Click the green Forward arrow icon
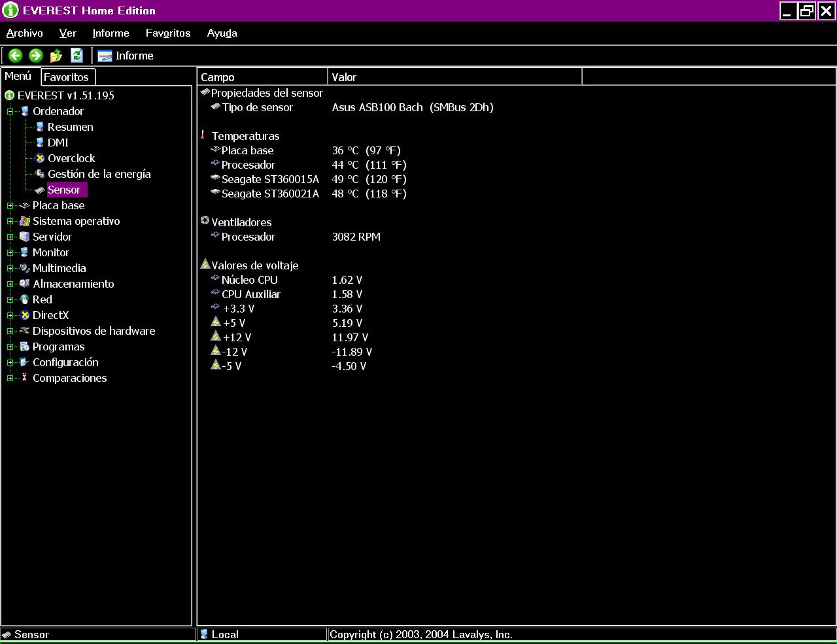The image size is (837, 644). click(36, 56)
